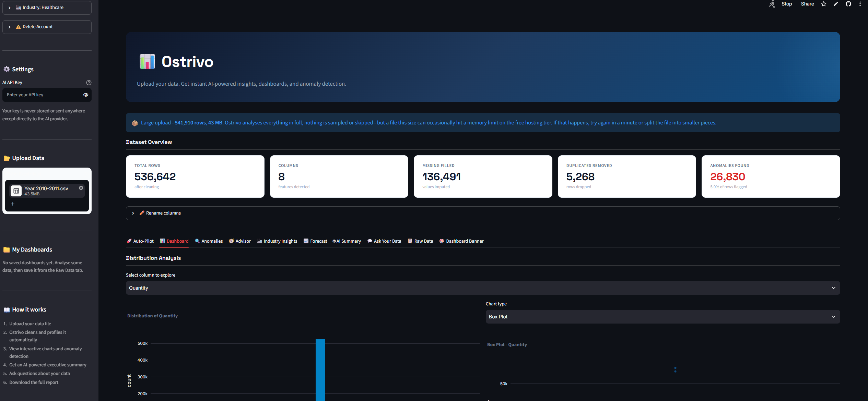
Task: Open the Quantity column dropdown
Action: coord(483,288)
